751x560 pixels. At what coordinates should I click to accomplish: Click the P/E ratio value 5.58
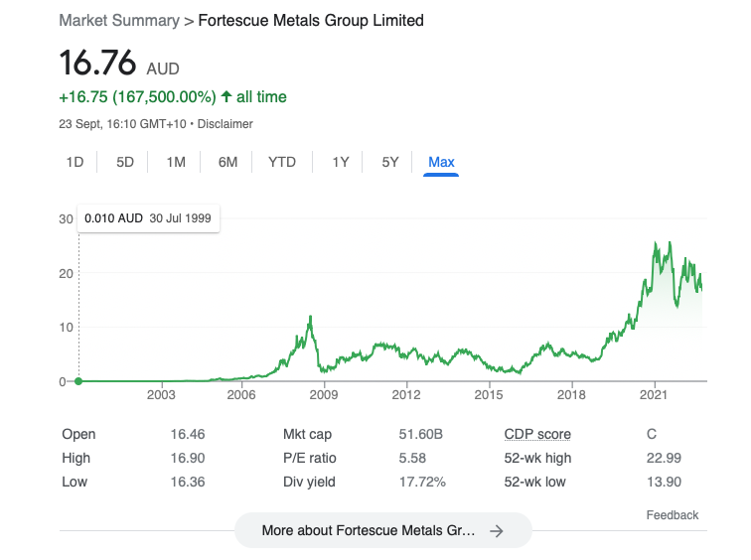pos(412,458)
